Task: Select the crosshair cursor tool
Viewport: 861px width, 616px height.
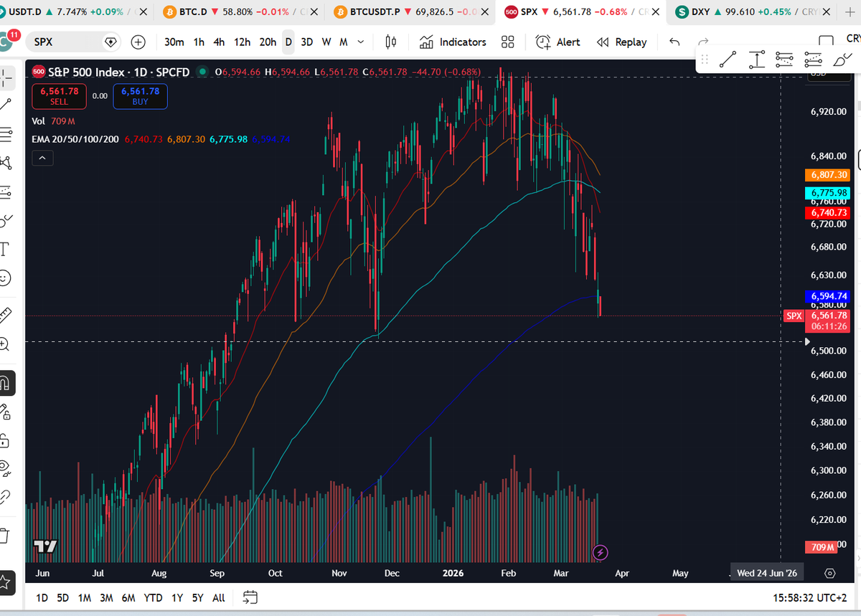Action: click(x=6, y=77)
